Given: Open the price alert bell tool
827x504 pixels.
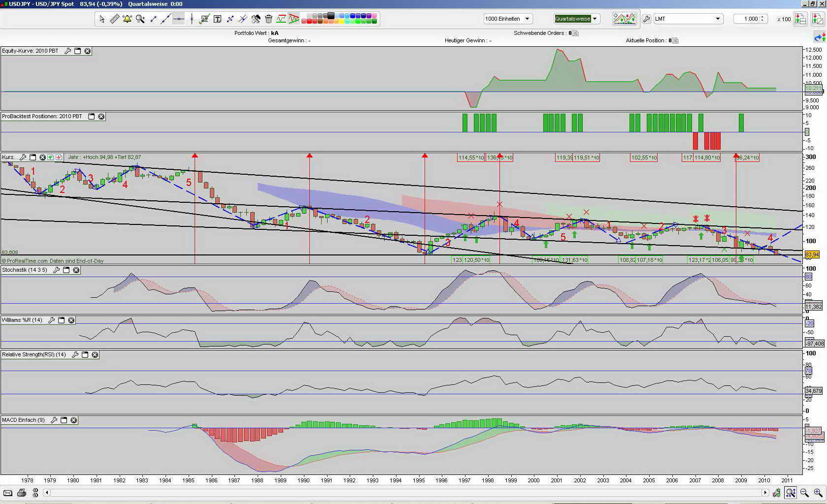Looking at the screenshot, I should pyautogui.click(x=127, y=19).
